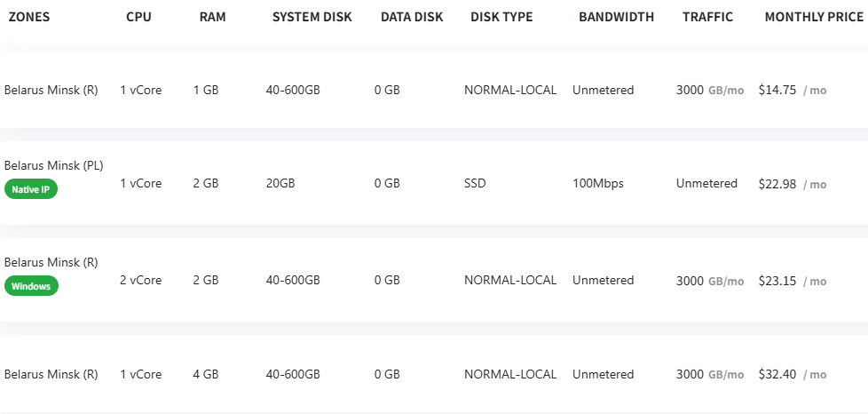Click the SYSTEM DISK column header
The image size is (868, 414).
312,17
